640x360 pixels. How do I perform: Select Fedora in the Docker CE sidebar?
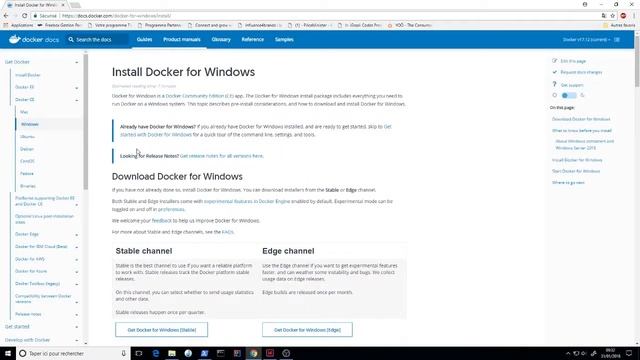27,173
